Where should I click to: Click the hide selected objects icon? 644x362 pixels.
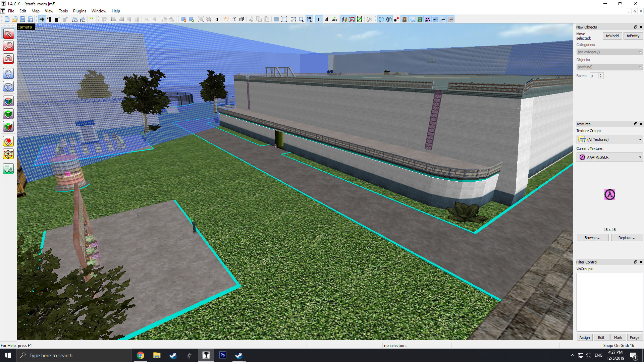tap(183, 19)
